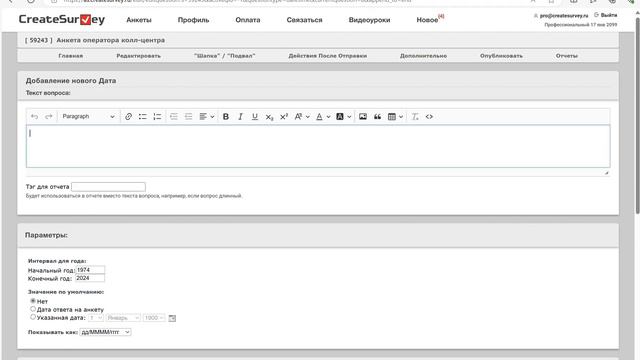Open the month dropdown showing Январь
The image size is (640, 360).
tap(123, 318)
